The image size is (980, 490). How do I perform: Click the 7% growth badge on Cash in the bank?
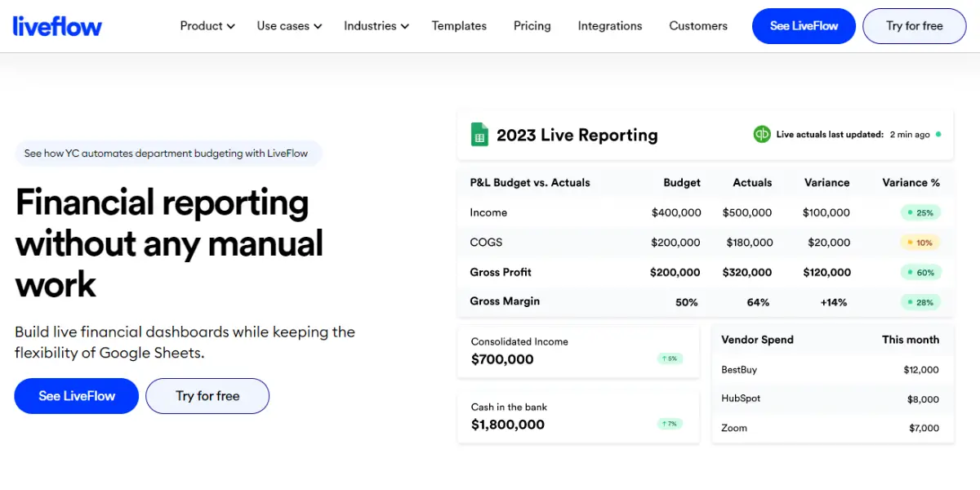[670, 424]
